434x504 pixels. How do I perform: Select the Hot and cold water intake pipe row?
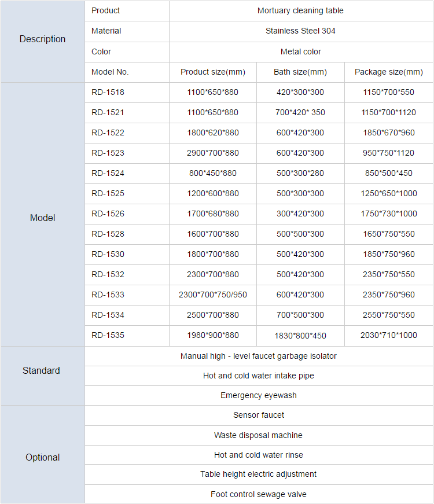259,376
